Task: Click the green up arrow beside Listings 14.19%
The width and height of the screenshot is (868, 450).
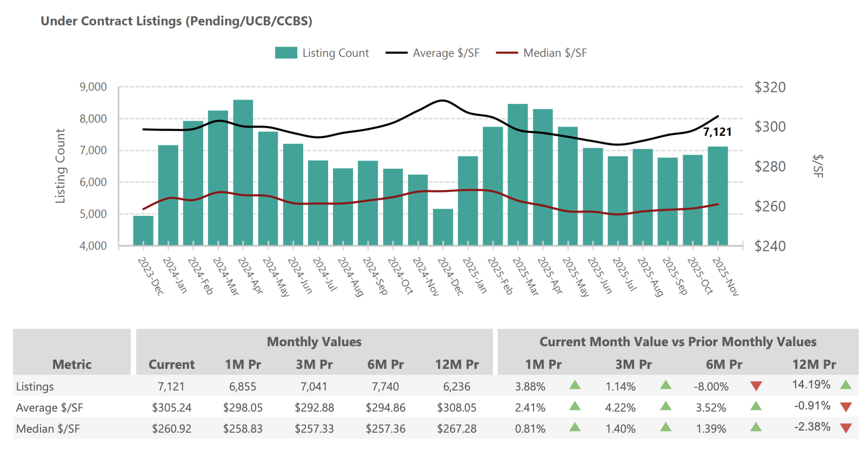Action: 846,385
